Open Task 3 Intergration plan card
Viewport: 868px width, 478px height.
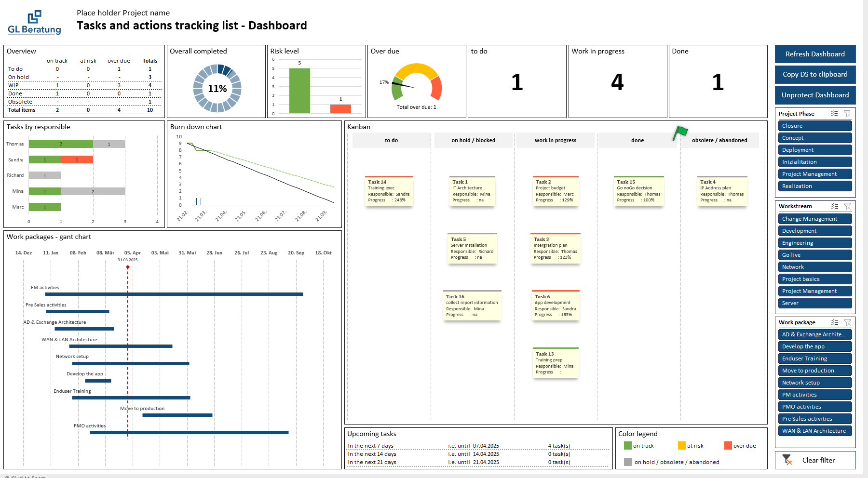(x=556, y=248)
